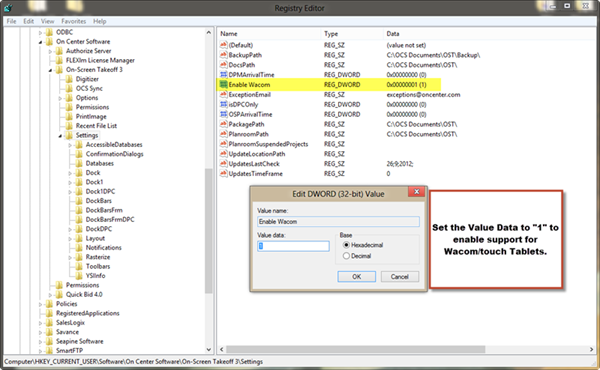Open the File menu
Image resolution: width=600 pixels, height=370 pixels.
(11, 21)
